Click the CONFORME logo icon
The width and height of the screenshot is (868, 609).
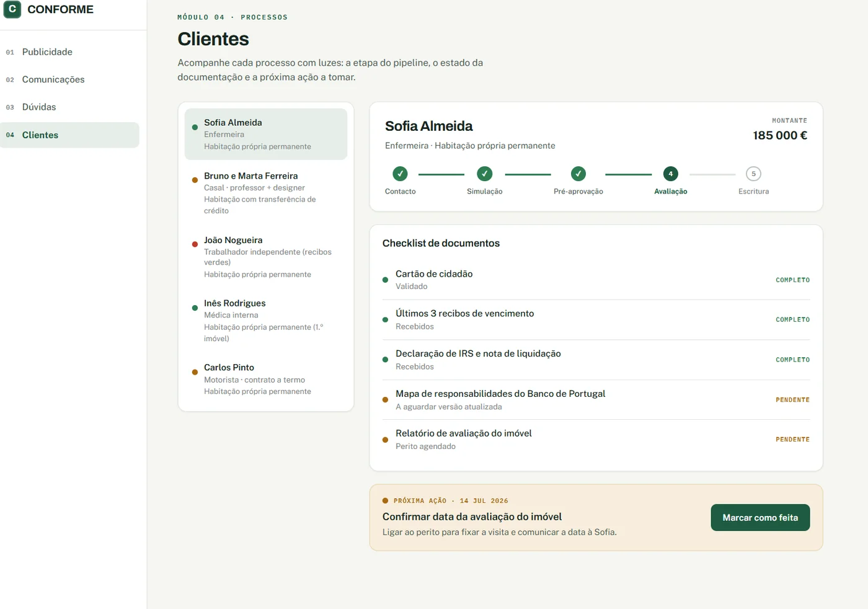click(x=12, y=9)
